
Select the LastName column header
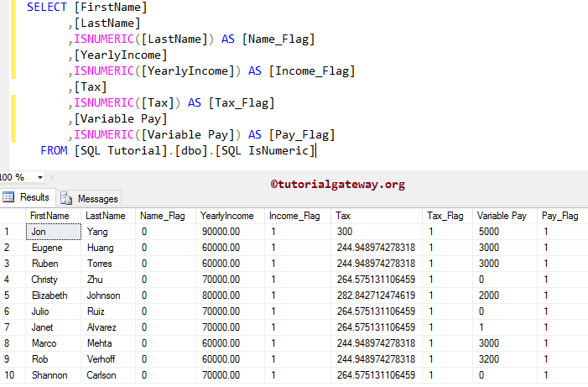click(108, 216)
